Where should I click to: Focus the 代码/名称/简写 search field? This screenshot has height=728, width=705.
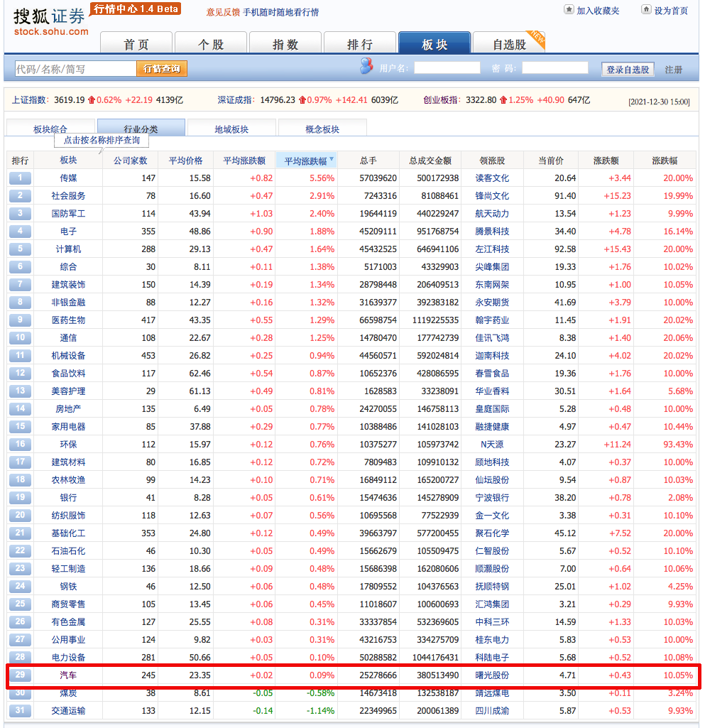click(x=76, y=69)
